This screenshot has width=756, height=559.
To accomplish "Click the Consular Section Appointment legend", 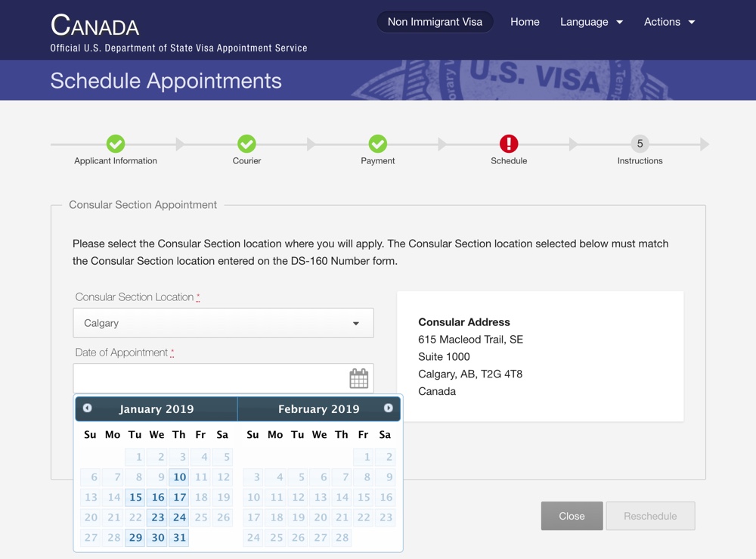I will (143, 204).
